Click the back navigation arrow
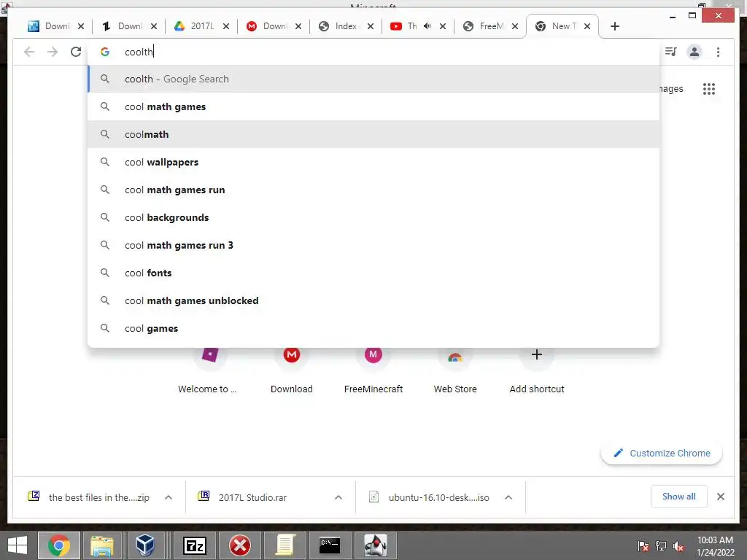The width and height of the screenshot is (747, 560). coord(29,52)
